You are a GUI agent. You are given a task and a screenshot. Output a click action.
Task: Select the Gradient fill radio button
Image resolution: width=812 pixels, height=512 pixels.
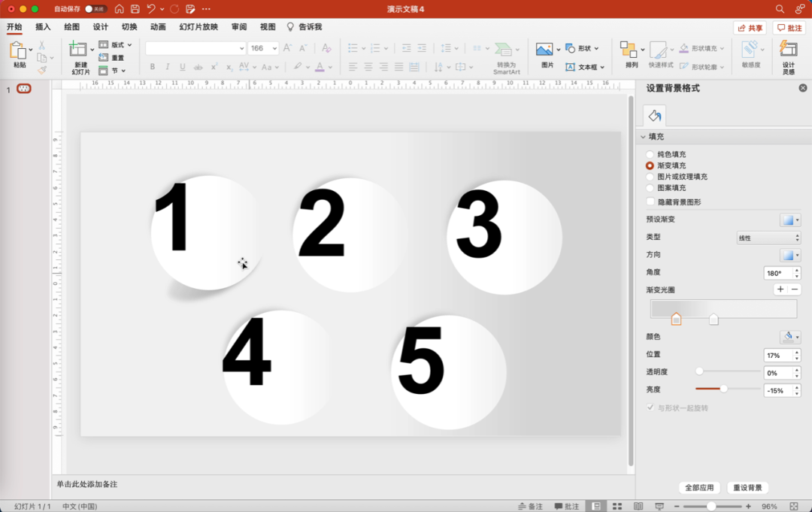coord(650,165)
